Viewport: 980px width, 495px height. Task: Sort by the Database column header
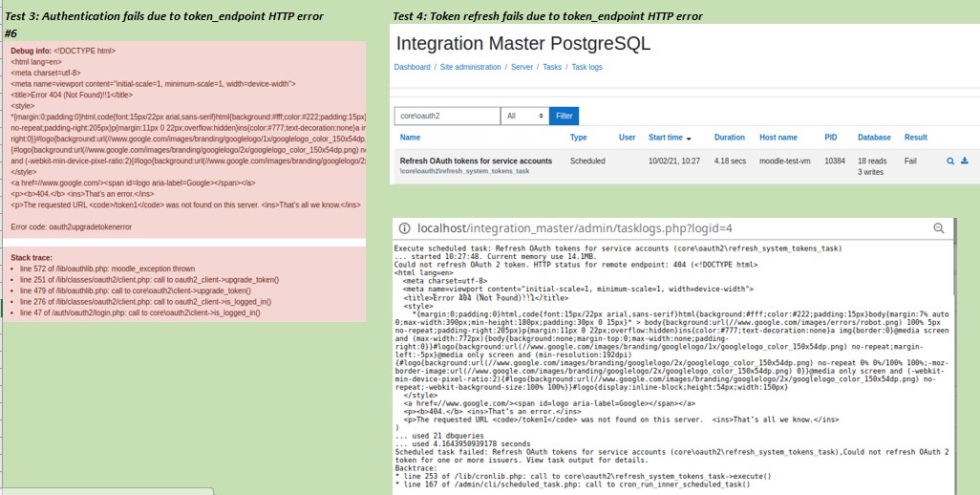(x=874, y=138)
